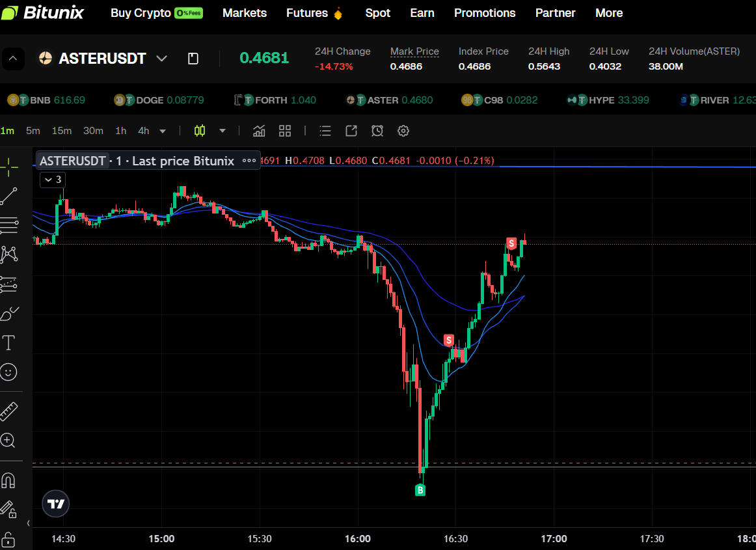
Task: Select DOGE ticker in the scrolling bar
Action: tap(159, 100)
